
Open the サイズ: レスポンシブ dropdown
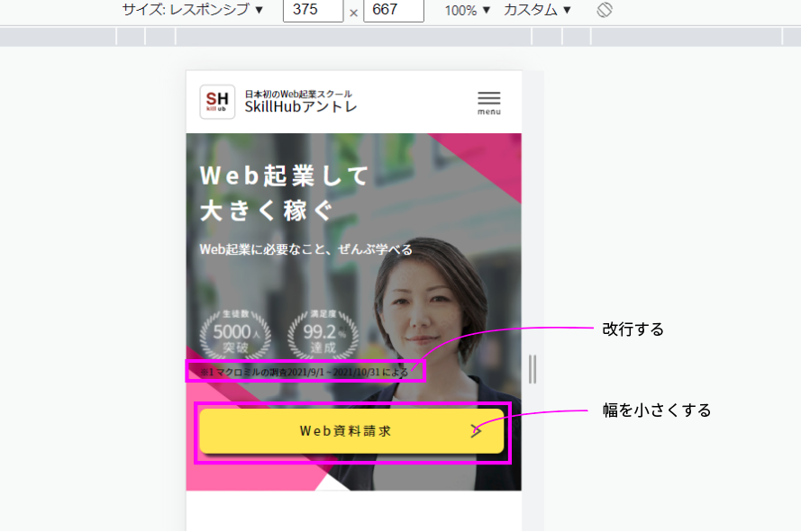[192, 10]
